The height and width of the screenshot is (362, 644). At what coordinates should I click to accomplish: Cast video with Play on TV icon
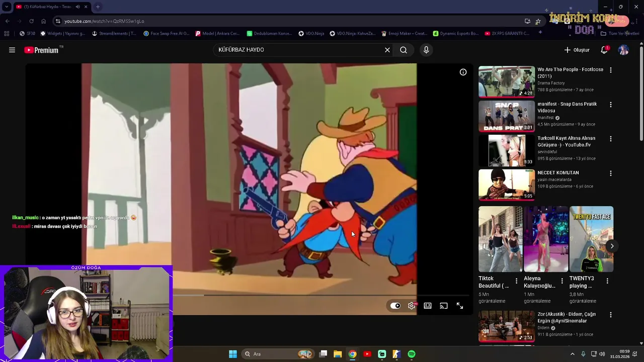pos(444,306)
